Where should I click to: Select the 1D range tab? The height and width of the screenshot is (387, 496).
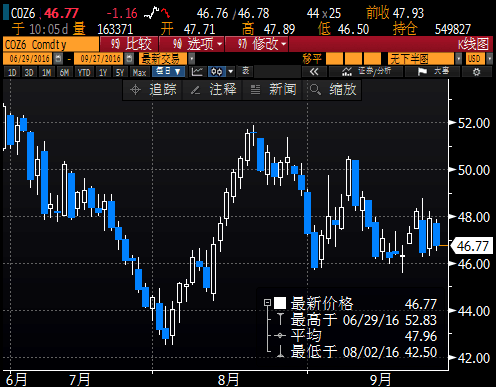pos(12,72)
